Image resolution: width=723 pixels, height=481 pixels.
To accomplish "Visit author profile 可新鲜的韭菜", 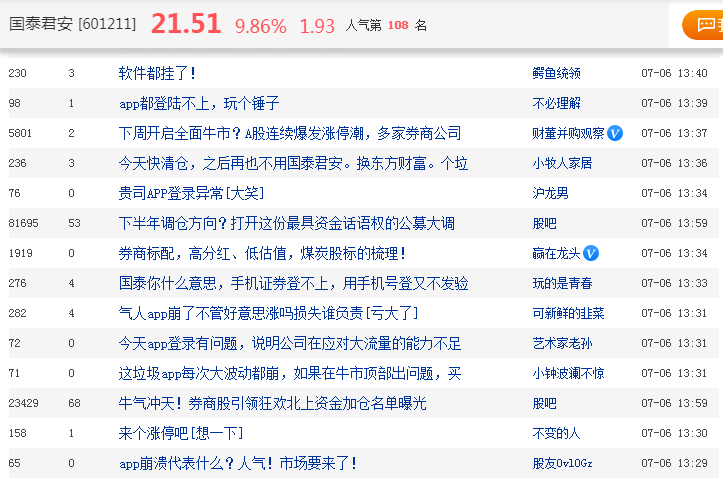I will 568,313.
